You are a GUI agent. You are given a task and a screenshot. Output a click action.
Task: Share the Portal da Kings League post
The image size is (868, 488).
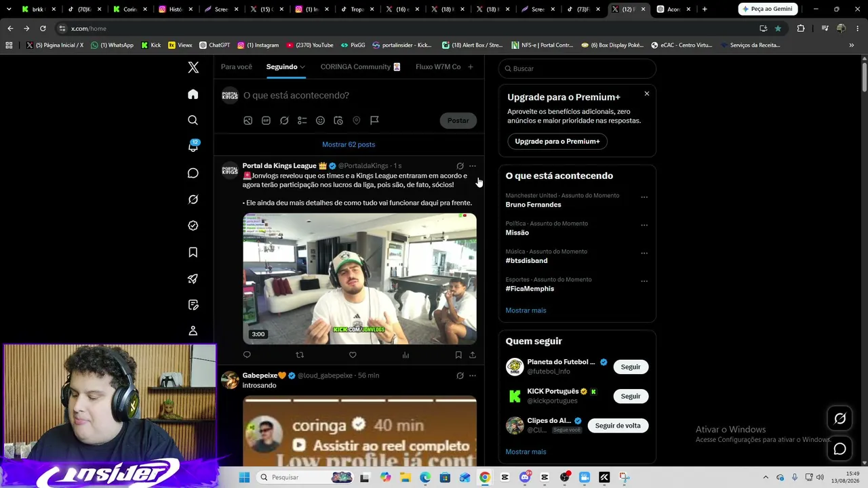pyautogui.click(x=473, y=355)
